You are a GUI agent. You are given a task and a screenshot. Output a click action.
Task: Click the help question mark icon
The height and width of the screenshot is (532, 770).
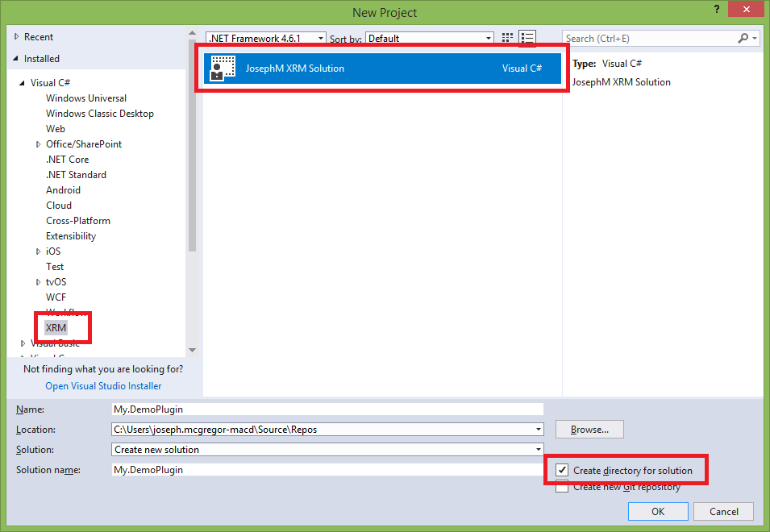tap(716, 9)
